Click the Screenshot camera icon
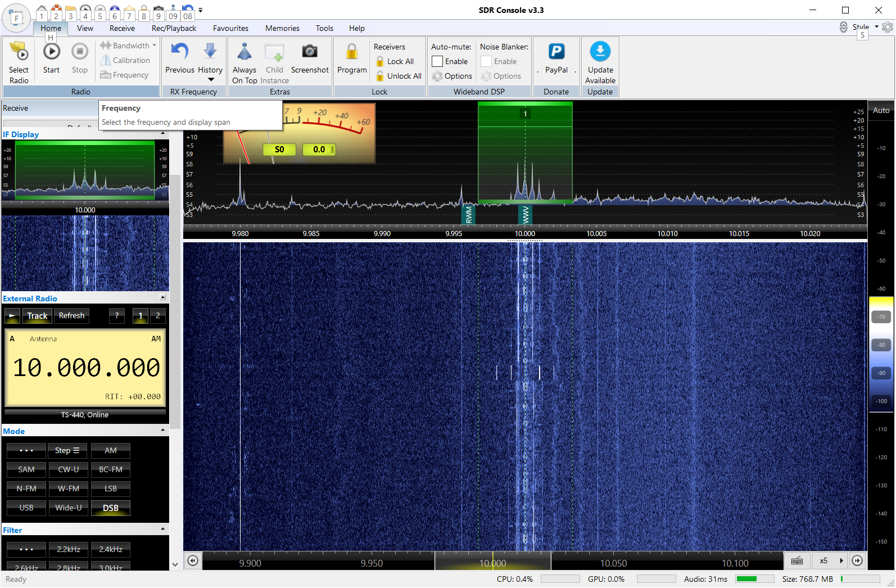 [309, 52]
